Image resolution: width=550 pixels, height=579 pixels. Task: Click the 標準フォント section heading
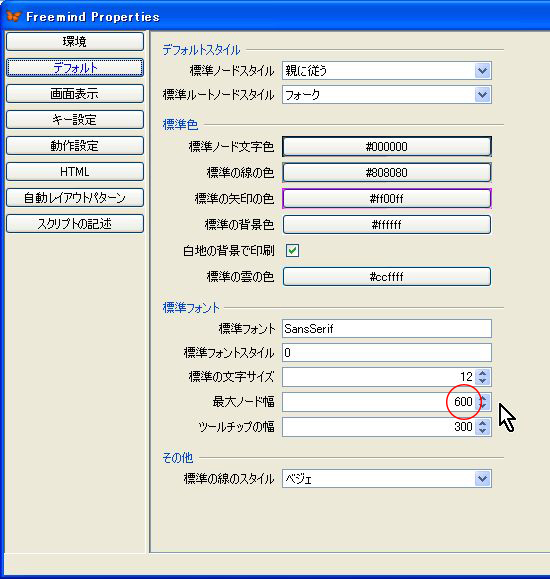point(191,308)
